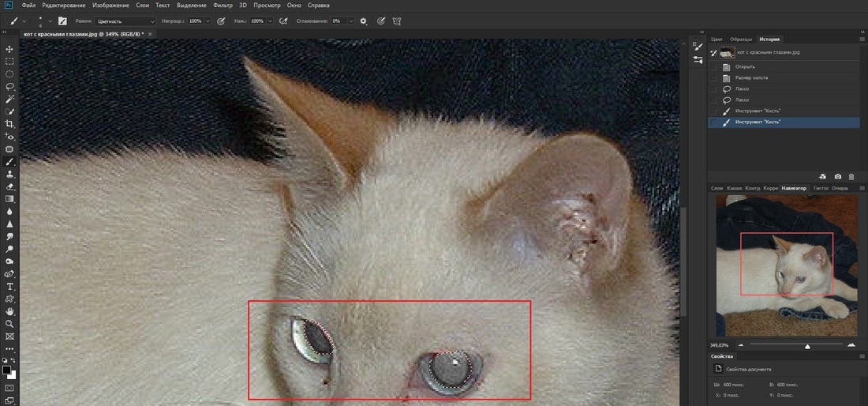
Task: Create new document from current state icon
Action: [x=822, y=176]
